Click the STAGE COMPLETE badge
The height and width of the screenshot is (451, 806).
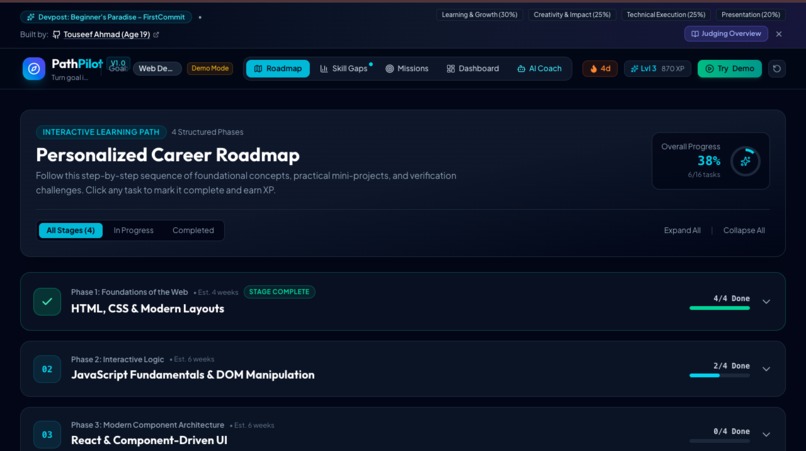[x=279, y=292]
